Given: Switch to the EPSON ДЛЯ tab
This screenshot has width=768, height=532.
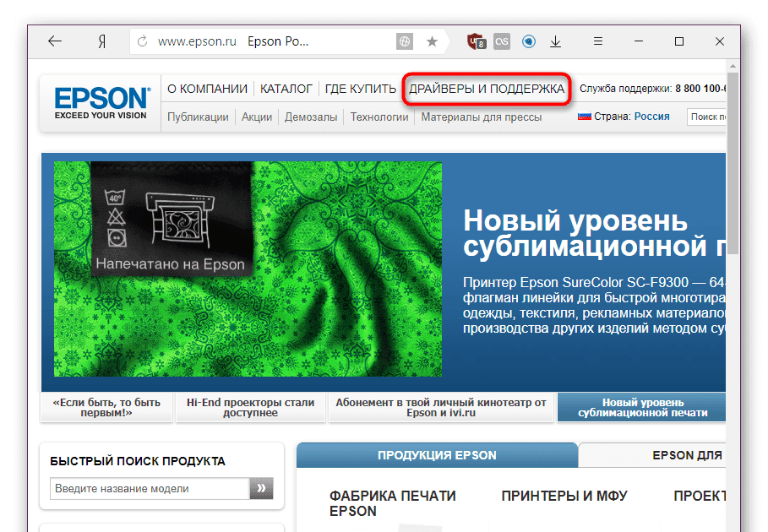Looking at the screenshot, I should point(652,455).
